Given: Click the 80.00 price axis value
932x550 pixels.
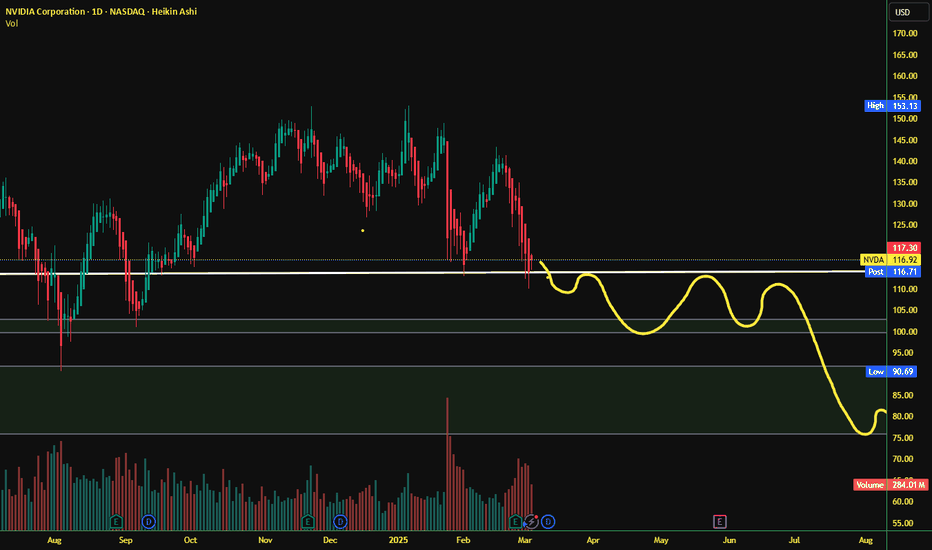Looking at the screenshot, I should [902, 416].
